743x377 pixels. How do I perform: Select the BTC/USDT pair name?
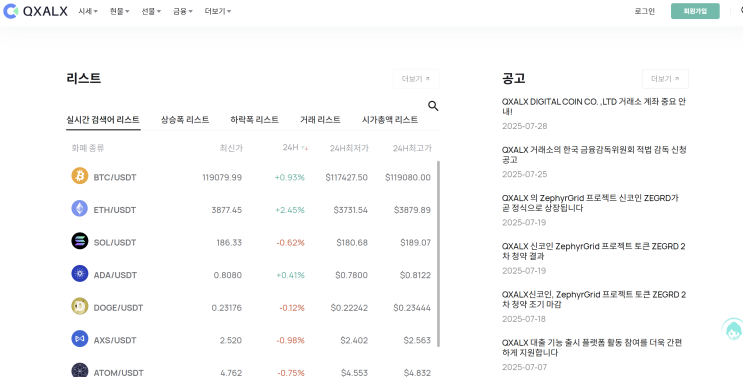pyautogui.click(x=115, y=177)
